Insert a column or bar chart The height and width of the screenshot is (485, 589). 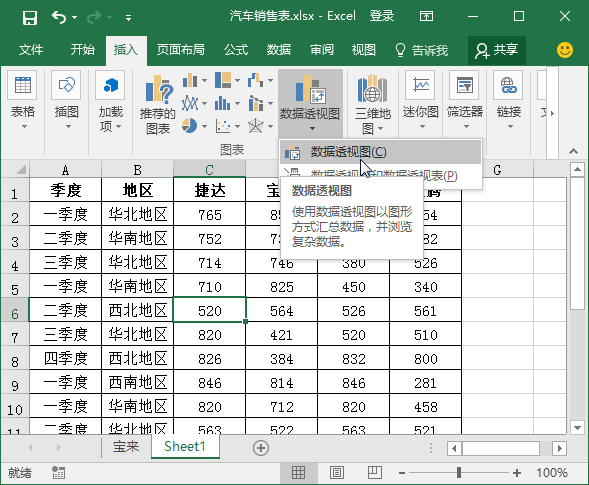[190, 80]
